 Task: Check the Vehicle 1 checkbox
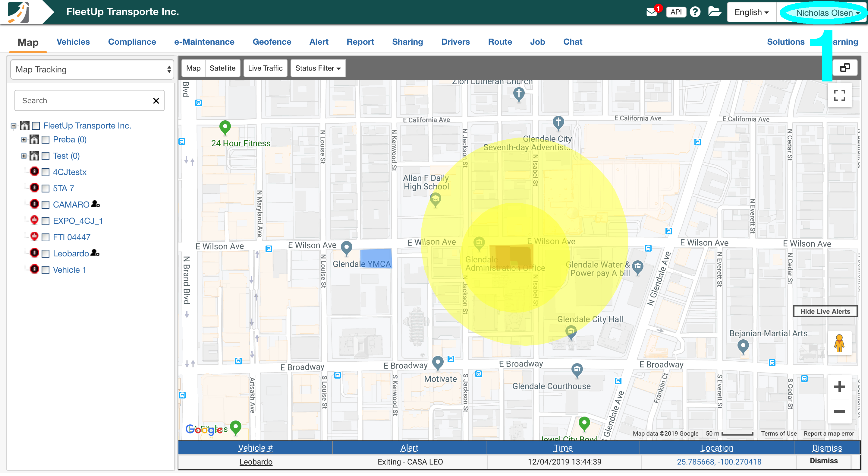pyautogui.click(x=46, y=270)
